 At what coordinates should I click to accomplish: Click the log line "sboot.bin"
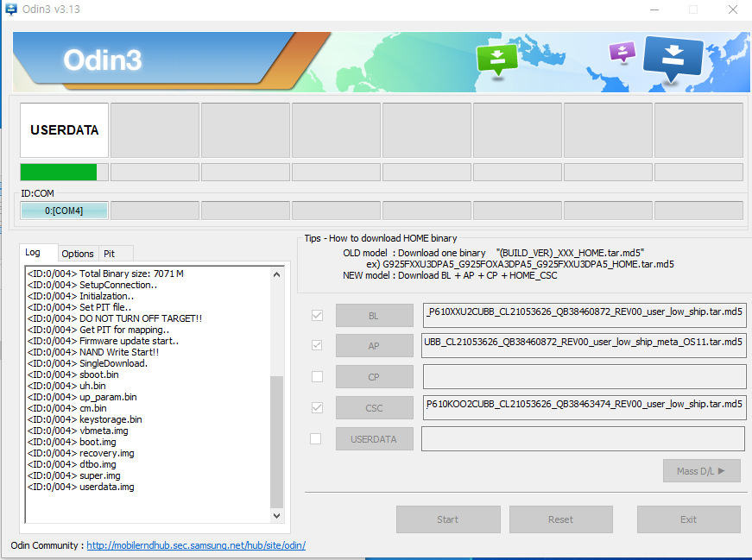pos(73,374)
